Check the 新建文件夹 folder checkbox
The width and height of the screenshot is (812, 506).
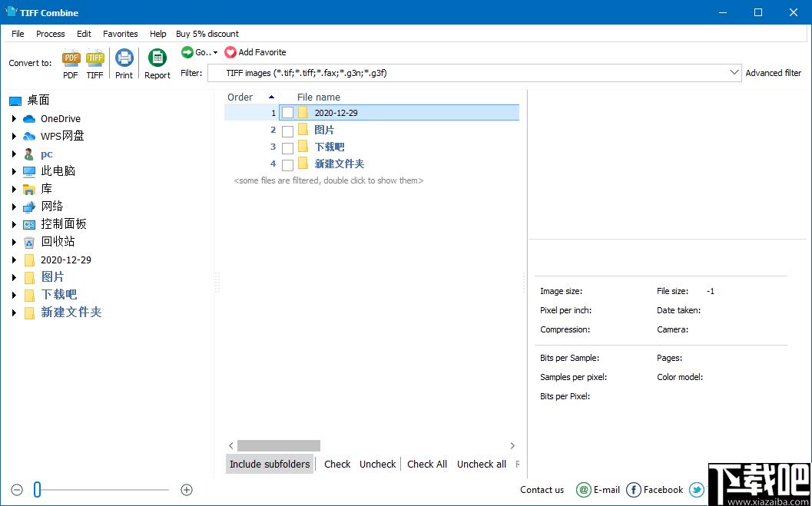[287, 165]
